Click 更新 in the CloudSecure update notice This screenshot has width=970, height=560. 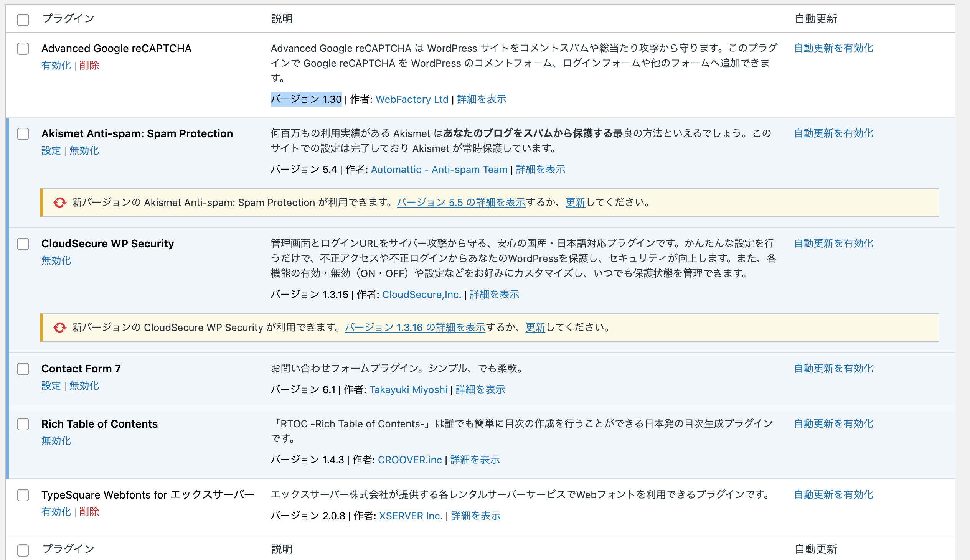(x=535, y=327)
